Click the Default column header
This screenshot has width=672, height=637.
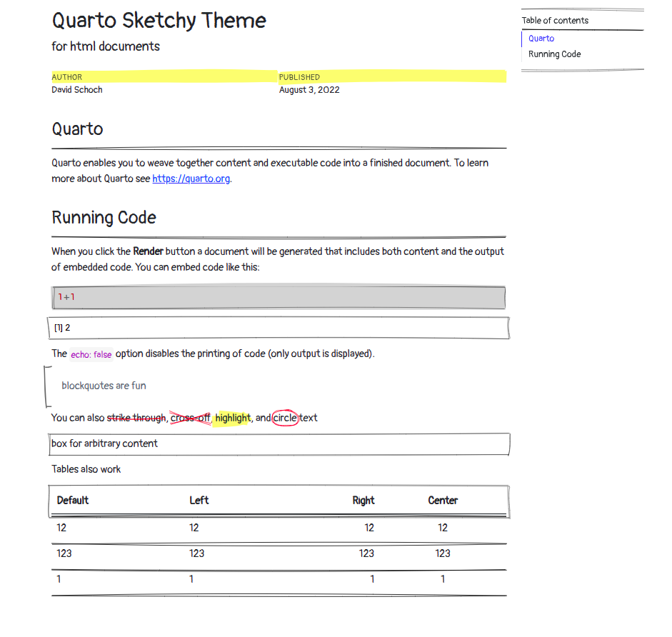click(x=72, y=501)
